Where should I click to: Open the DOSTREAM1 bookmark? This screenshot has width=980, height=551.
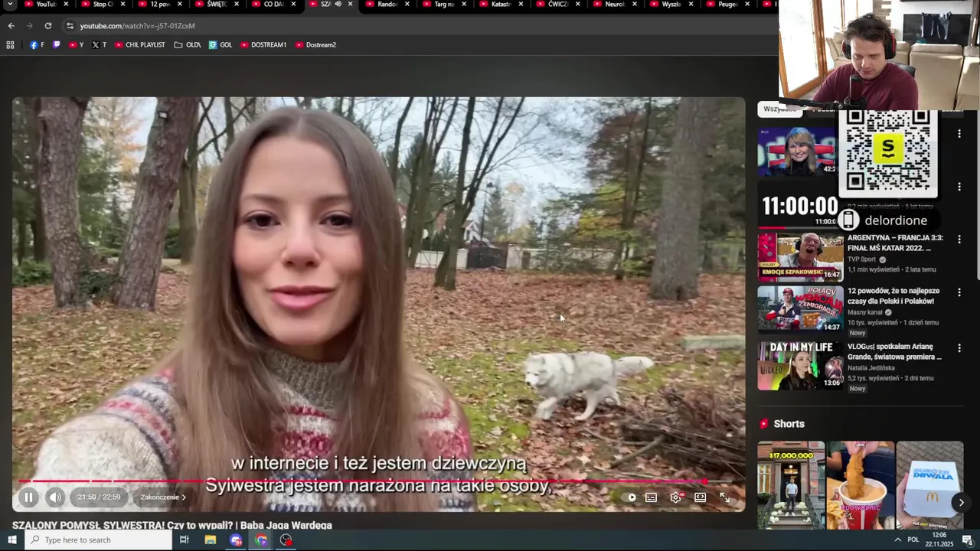(263, 45)
